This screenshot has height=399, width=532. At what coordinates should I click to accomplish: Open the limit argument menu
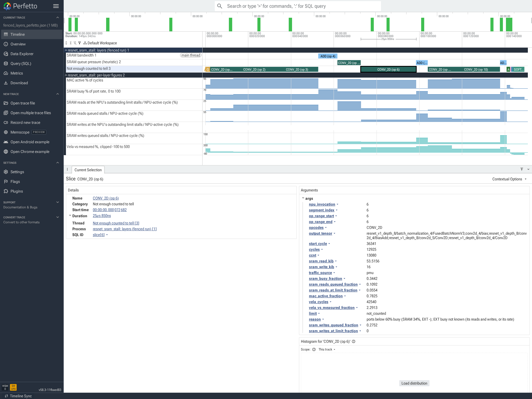coord(314,313)
